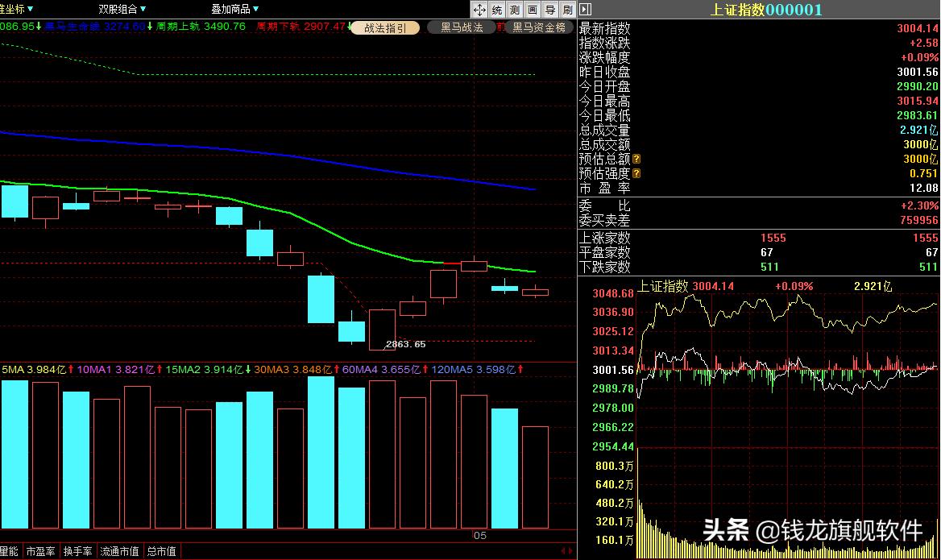Click the 下跌家数 row label
The width and height of the screenshot is (941, 560).
click(x=604, y=267)
